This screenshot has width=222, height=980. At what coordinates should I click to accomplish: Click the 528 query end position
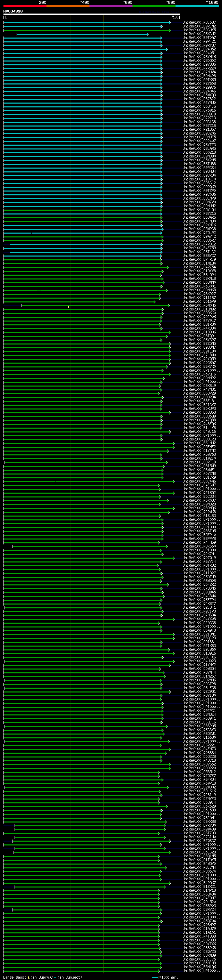175,17
